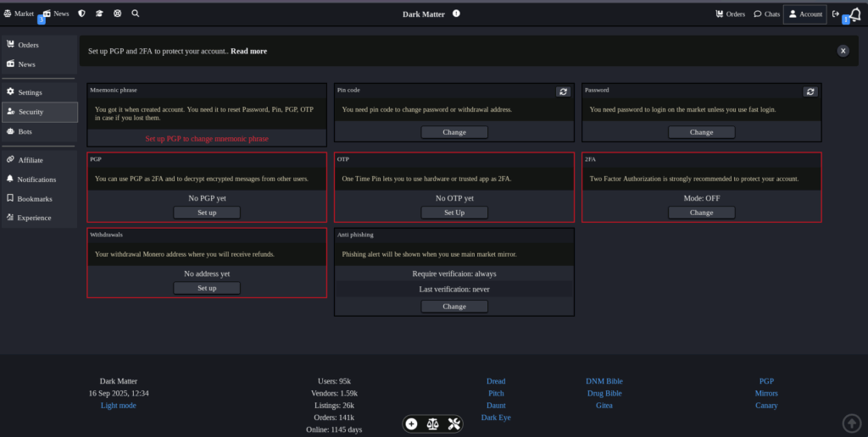
Task: Click Set Up button in OTP panel
Action: pos(454,213)
